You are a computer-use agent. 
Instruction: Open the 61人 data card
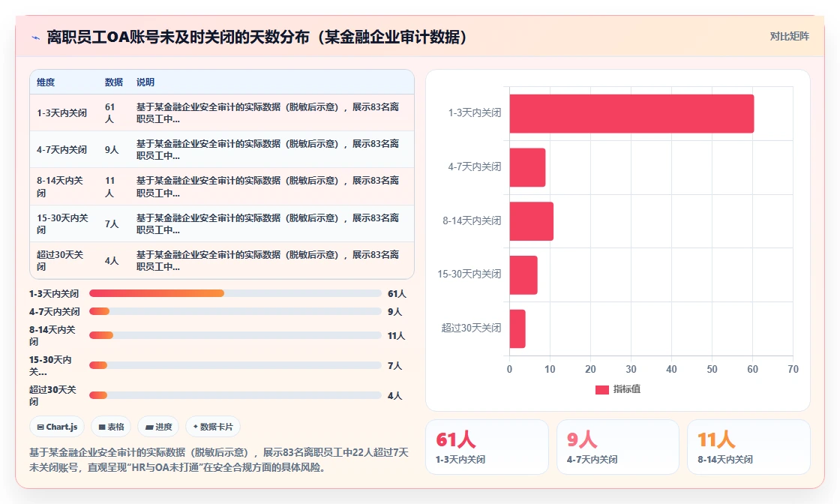(x=487, y=447)
